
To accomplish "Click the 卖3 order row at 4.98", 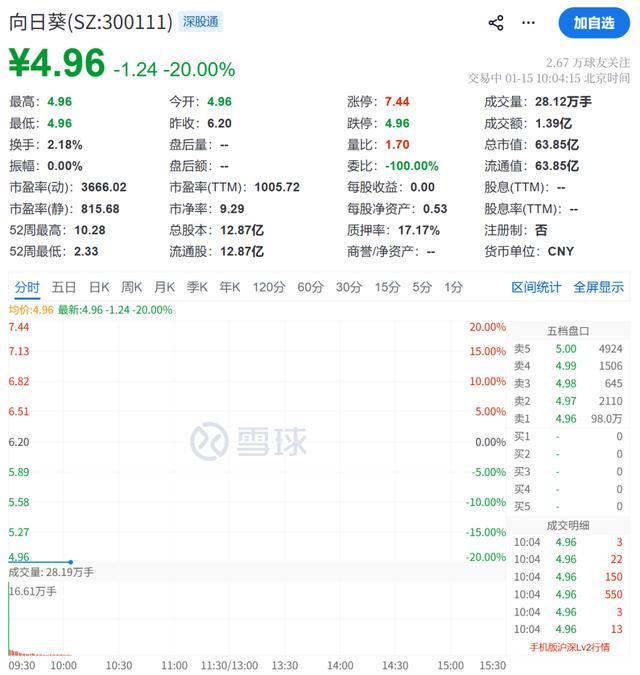I will coord(568,383).
